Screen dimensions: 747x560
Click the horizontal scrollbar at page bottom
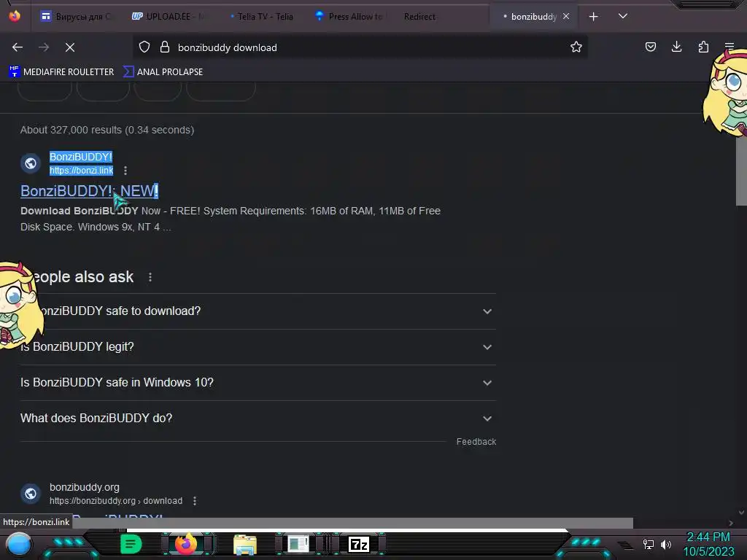point(352,523)
